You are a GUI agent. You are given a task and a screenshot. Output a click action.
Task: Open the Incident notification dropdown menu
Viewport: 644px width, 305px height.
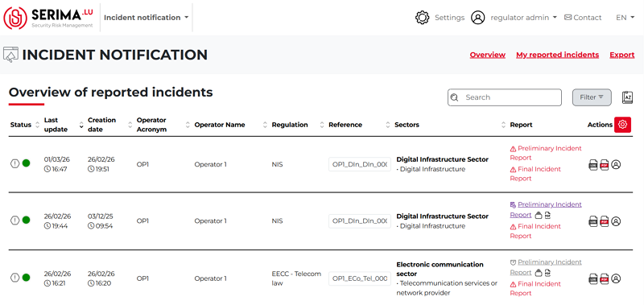tap(146, 18)
